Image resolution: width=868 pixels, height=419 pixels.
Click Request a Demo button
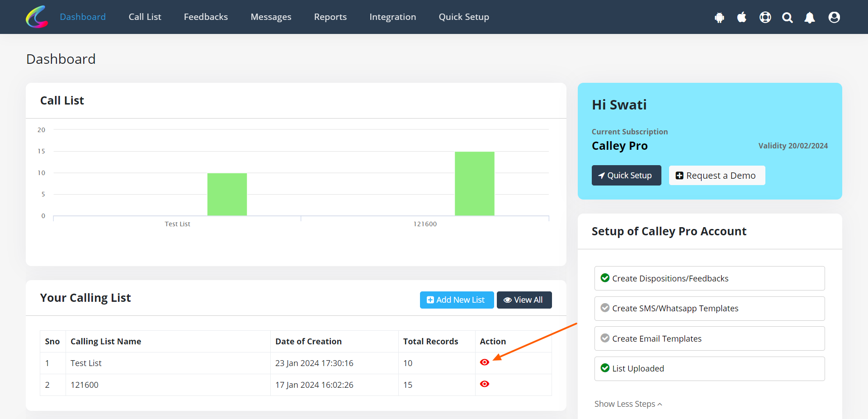[717, 175]
